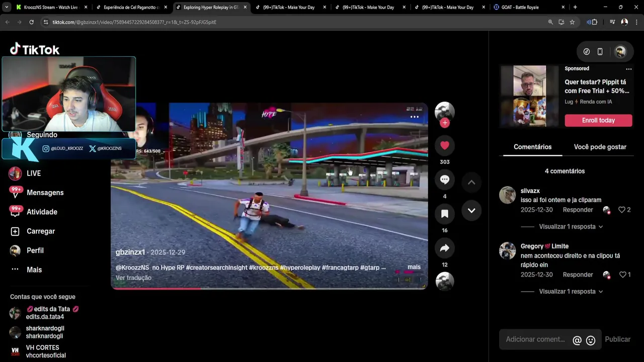Follow creator with red plus badge
This screenshot has height=362, width=644.
[x=445, y=123]
